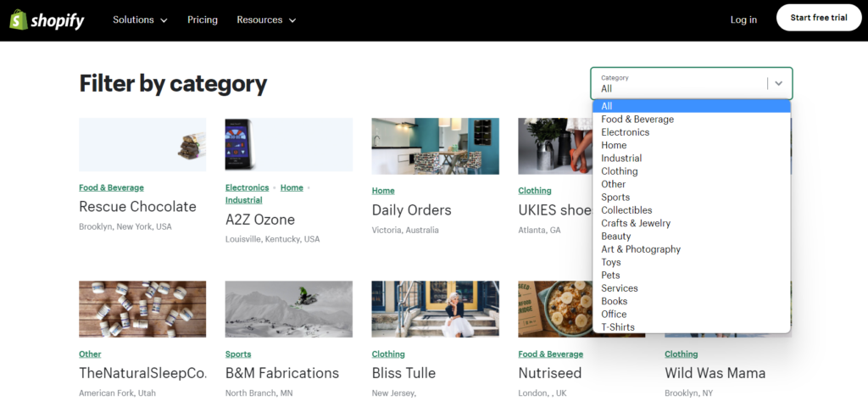The image size is (868, 407).
Task: Click the Sports tag above B&M Fabrications
Action: point(238,354)
